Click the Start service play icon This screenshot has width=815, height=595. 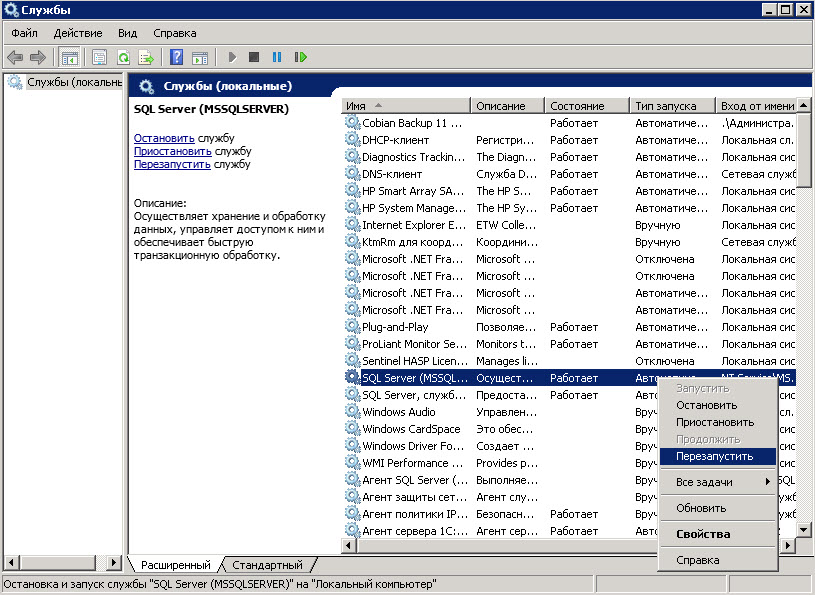pos(232,57)
